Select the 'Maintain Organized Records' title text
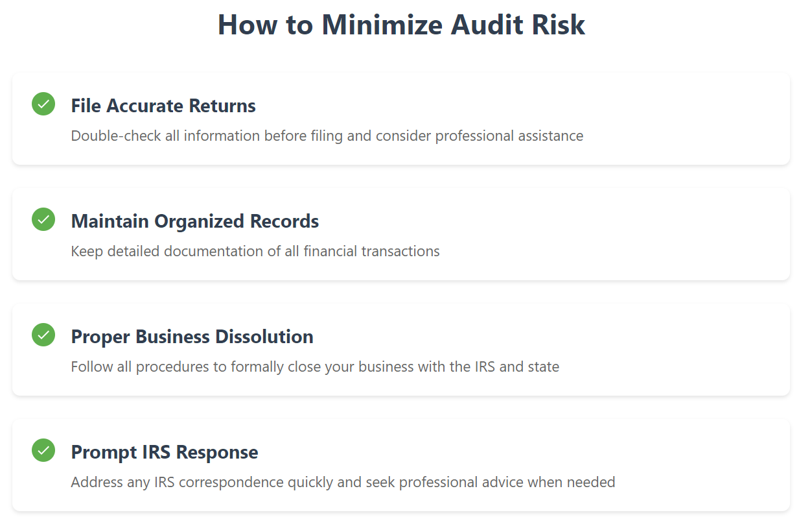 [x=194, y=221]
